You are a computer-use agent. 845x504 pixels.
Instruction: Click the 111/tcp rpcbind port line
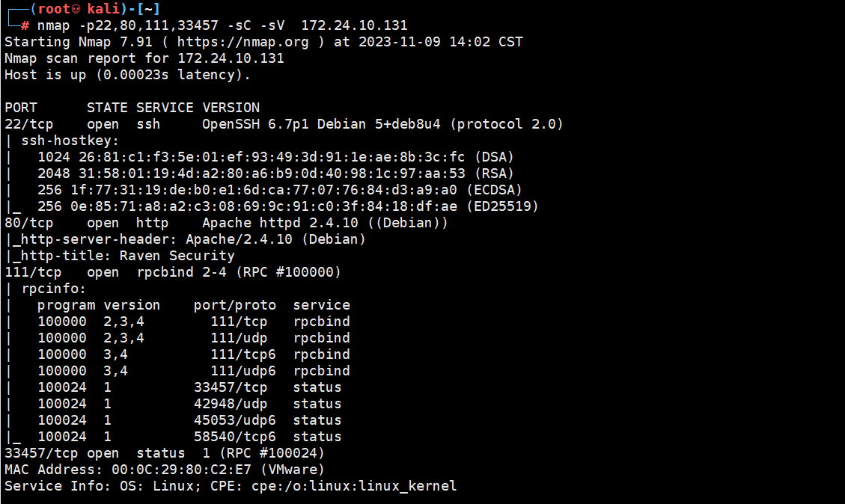click(173, 272)
